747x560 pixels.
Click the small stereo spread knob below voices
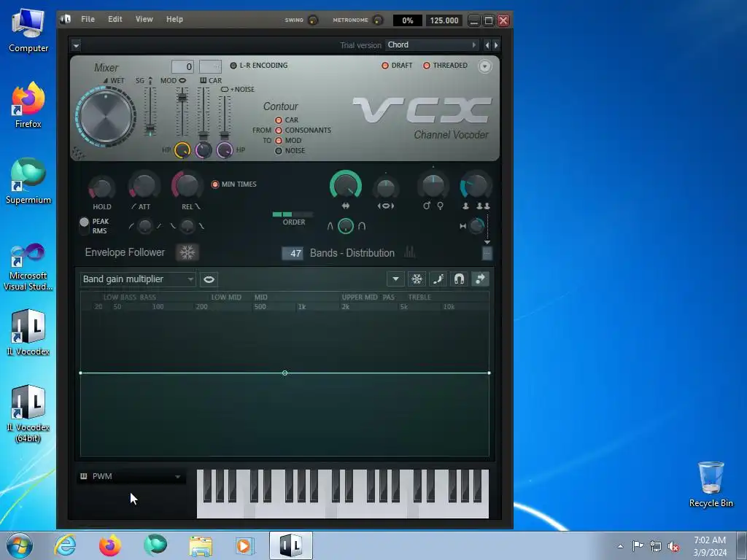pyautogui.click(x=476, y=226)
